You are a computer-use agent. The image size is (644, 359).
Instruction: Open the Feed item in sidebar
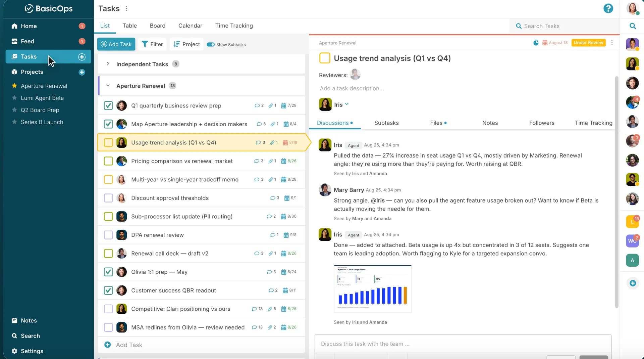(x=48, y=41)
